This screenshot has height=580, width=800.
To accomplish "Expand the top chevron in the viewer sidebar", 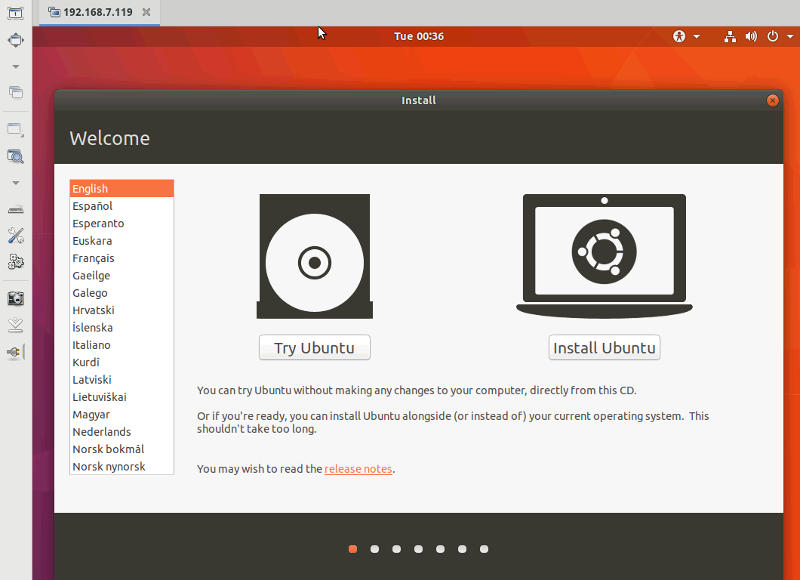I will pos(14,66).
